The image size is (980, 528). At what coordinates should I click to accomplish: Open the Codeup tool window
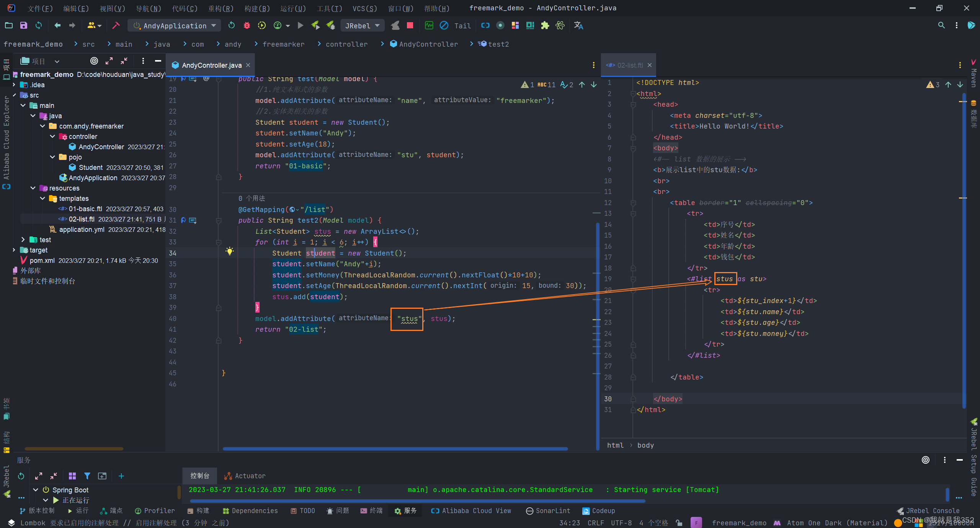(599, 511)
